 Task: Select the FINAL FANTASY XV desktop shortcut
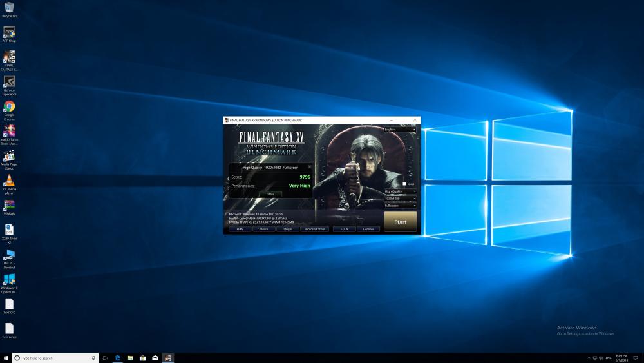(9, 61)
